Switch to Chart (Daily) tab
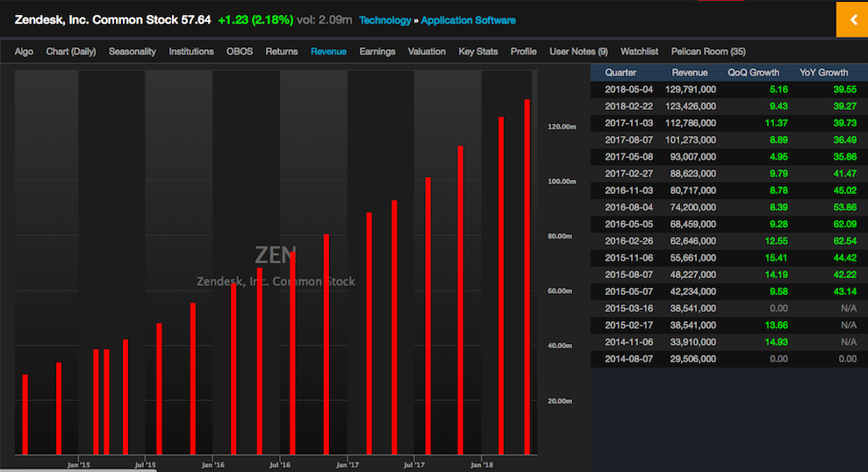The image size is (868, 472). 71,52
